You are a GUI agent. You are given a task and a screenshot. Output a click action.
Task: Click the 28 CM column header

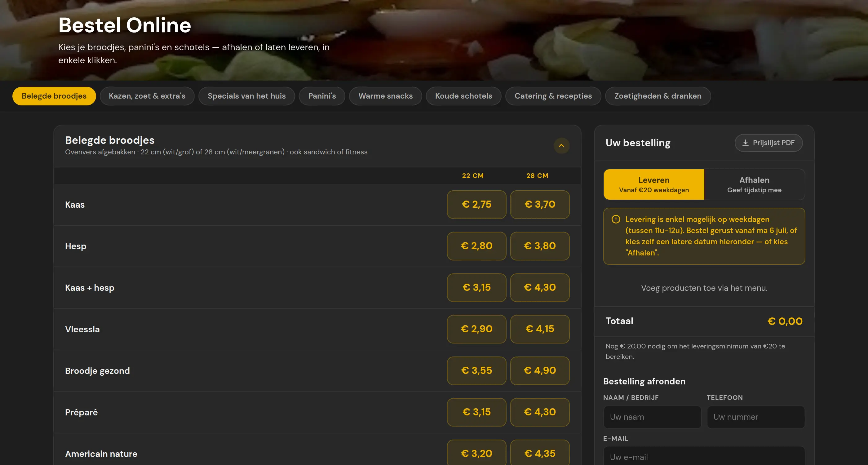click(x=537, y=175)
